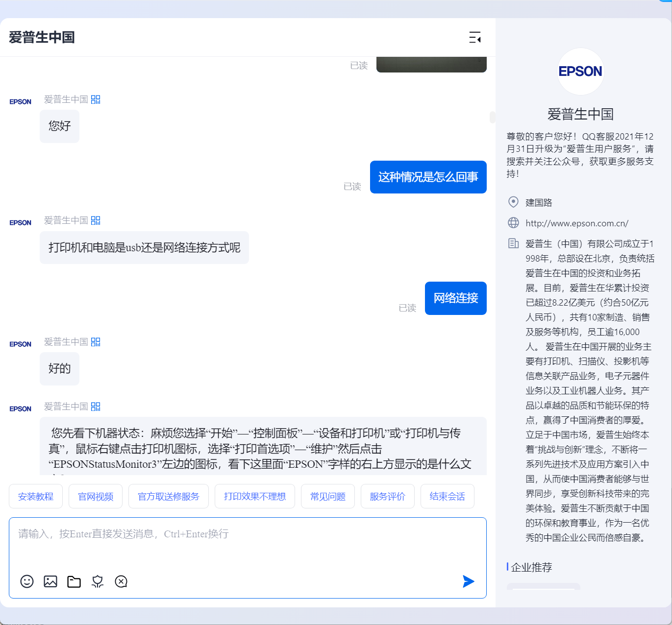Click QR icon above 您先看下机器状态 message

point(96,407)
